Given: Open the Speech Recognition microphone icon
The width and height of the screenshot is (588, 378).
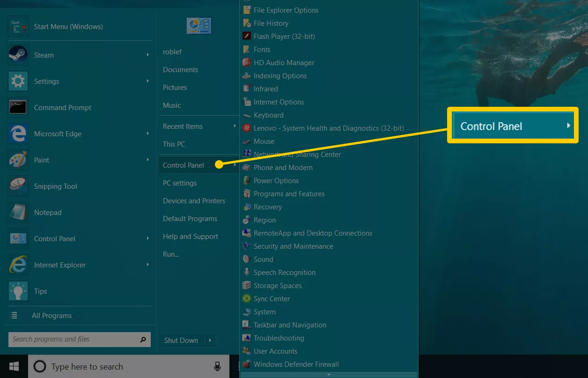Looking at the screenshot, I should coord(247,273).
